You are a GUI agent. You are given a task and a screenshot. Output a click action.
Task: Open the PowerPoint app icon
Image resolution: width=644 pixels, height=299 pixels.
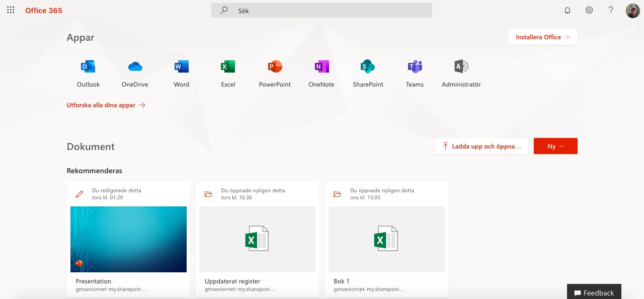click(x=275, y=66)
